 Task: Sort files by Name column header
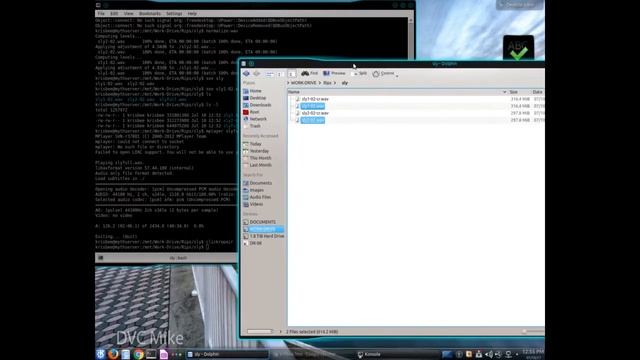tap(293, 92)
